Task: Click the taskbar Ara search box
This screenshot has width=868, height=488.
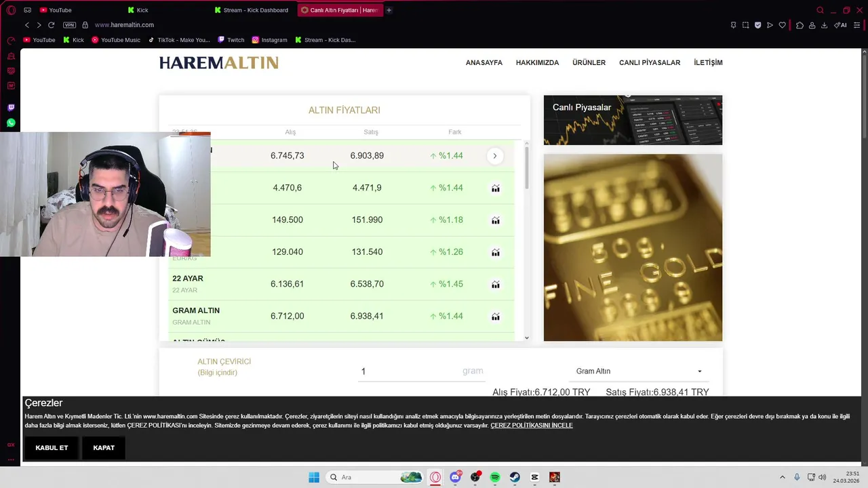Action: [374, 477]
